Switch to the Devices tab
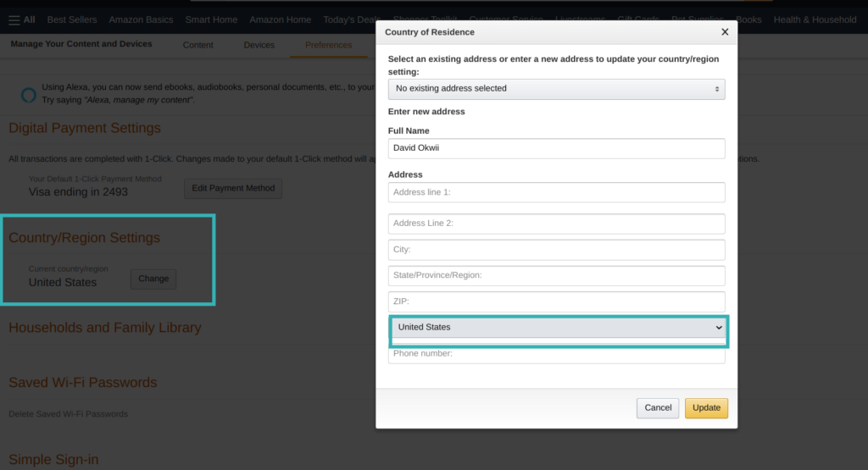Viewport: 868px width, 470px height. 259,46
